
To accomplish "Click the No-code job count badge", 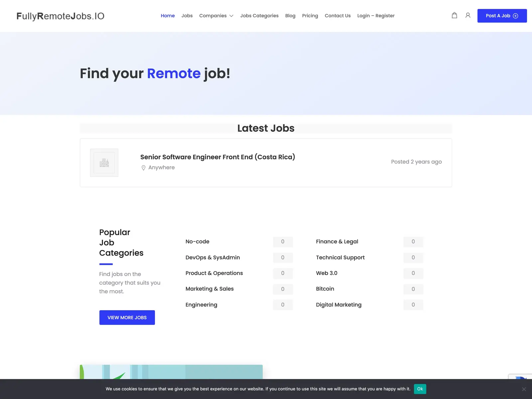I will 283,242.
